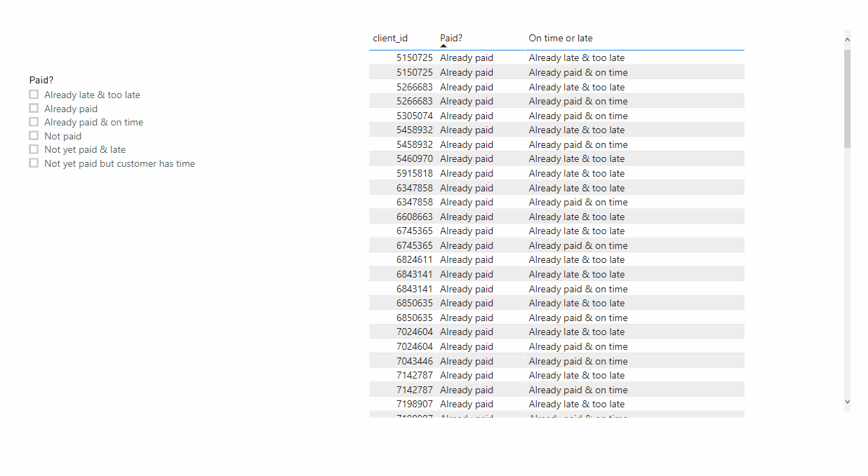Sort table by client_id column header
The width and height of the screenshot is (868, 476).
click(390, 38)
